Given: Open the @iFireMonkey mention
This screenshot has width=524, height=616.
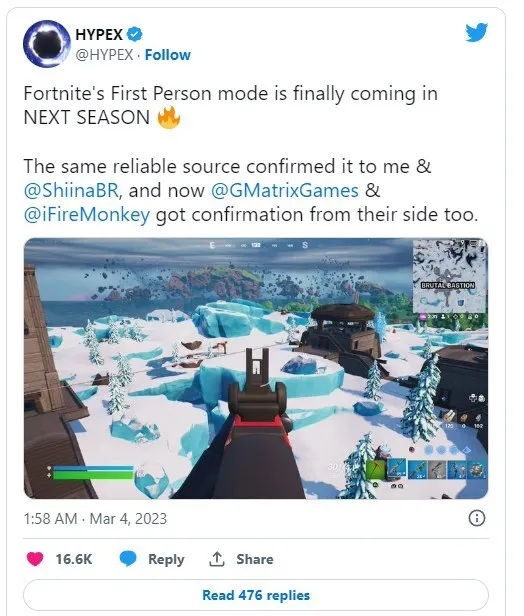Looking at the screenshot, I should point(87,214).
